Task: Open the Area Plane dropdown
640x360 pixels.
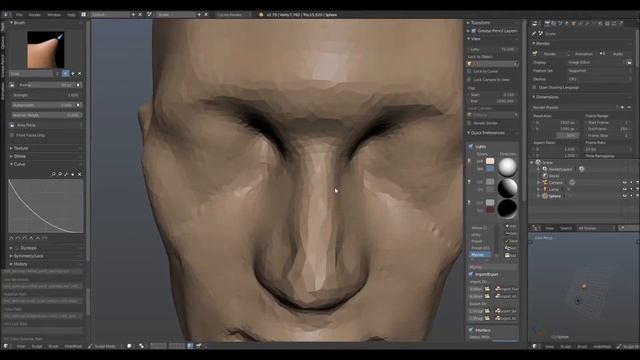Action: (x=46, y=125)
